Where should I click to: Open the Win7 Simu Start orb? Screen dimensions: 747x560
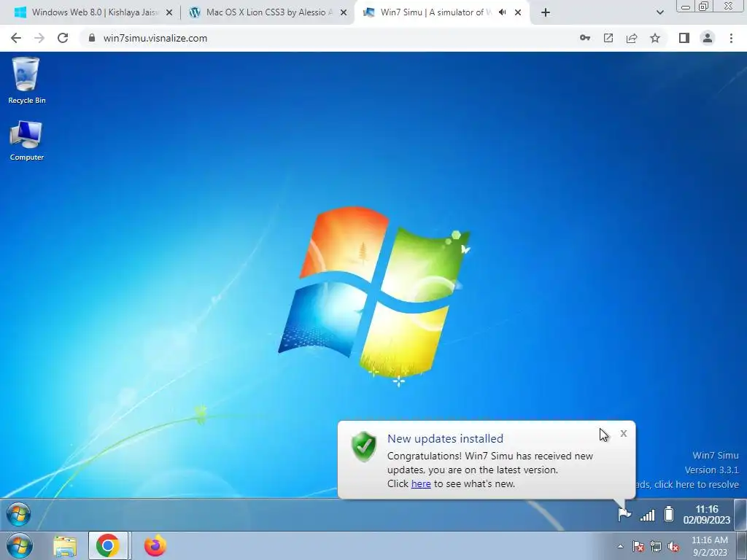coord(19,514)
